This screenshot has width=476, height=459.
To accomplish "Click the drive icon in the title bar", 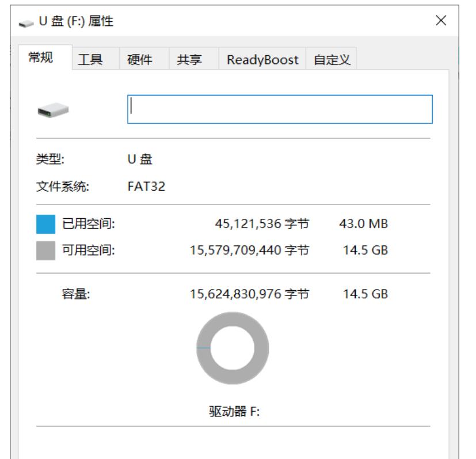I will (25, 22).
